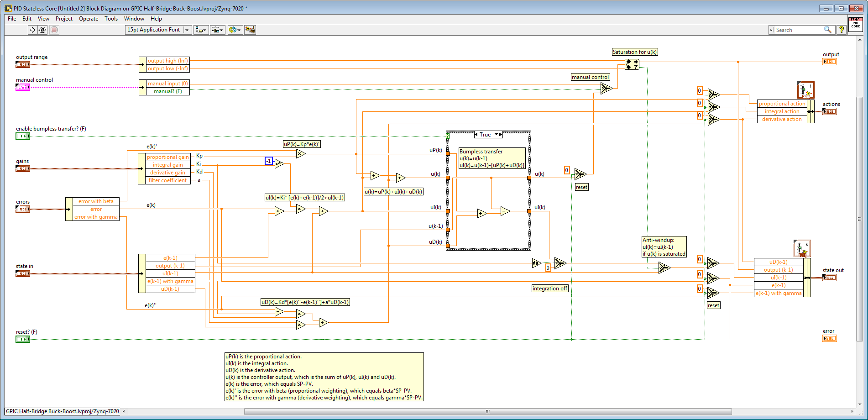Click the Abort Execution stop button
Viewport: 868px width, 420px height.
click(x=54, y=30)
